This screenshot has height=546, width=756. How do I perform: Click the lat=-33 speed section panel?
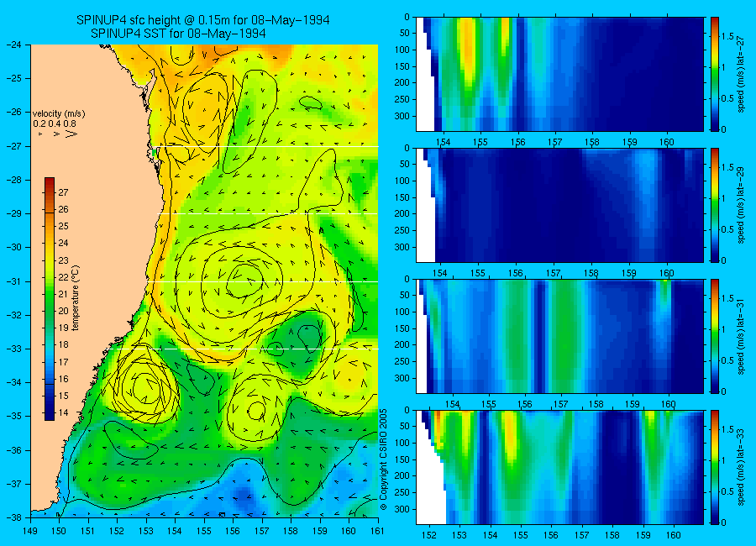pyautogui.click(x=559, y=467)
